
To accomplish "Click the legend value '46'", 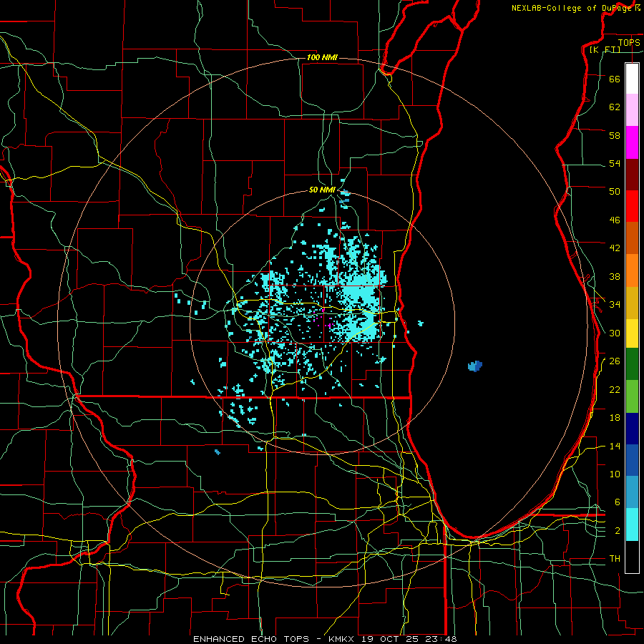I will click(x=615, y=220).
